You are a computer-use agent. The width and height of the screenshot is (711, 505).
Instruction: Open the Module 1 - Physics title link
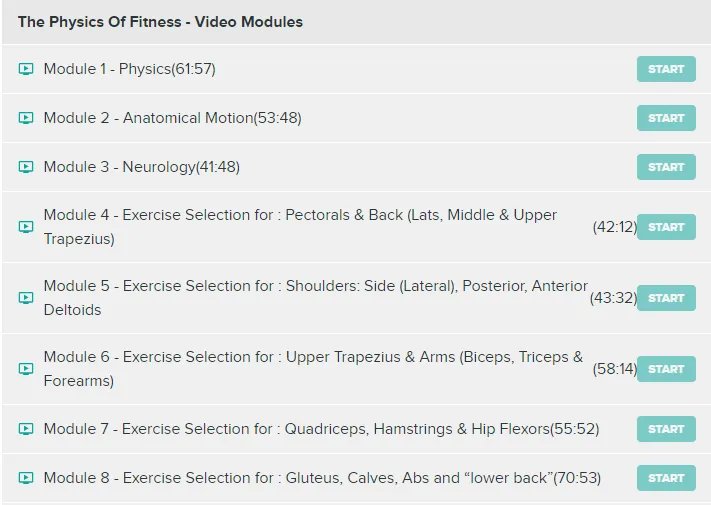click(129, 69)
